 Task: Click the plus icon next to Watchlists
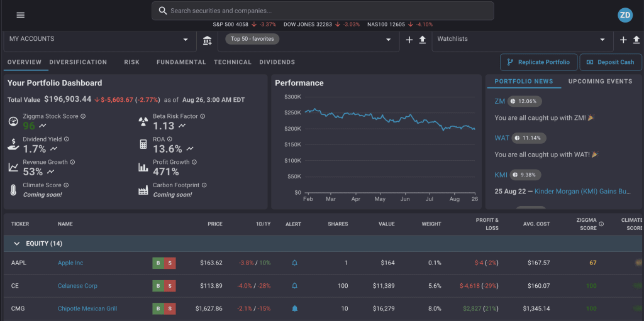(x=623, y=40)
